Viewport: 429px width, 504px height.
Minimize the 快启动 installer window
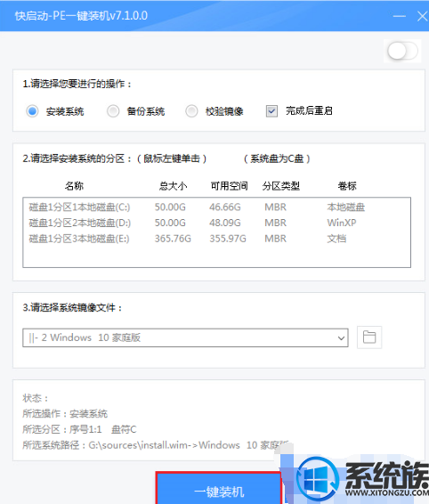400,16
